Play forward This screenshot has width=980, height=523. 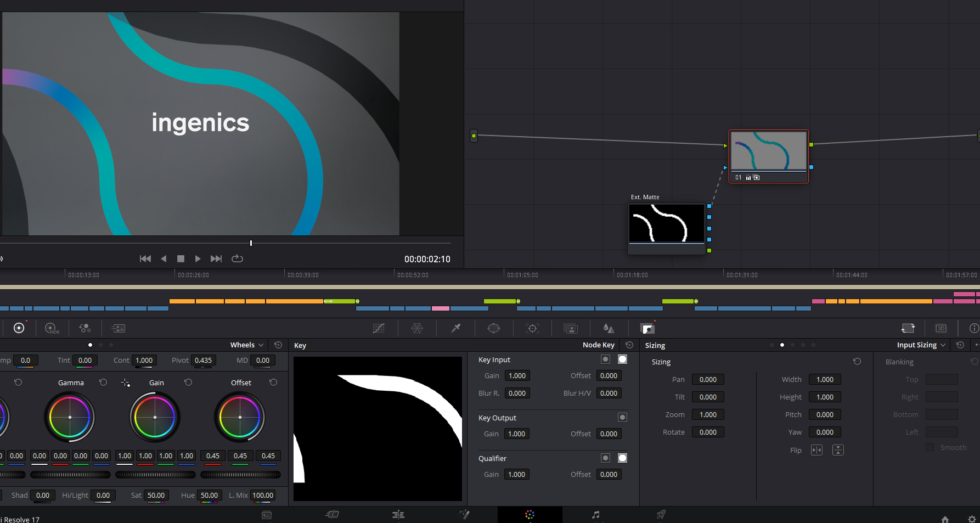tap(198, 258)
